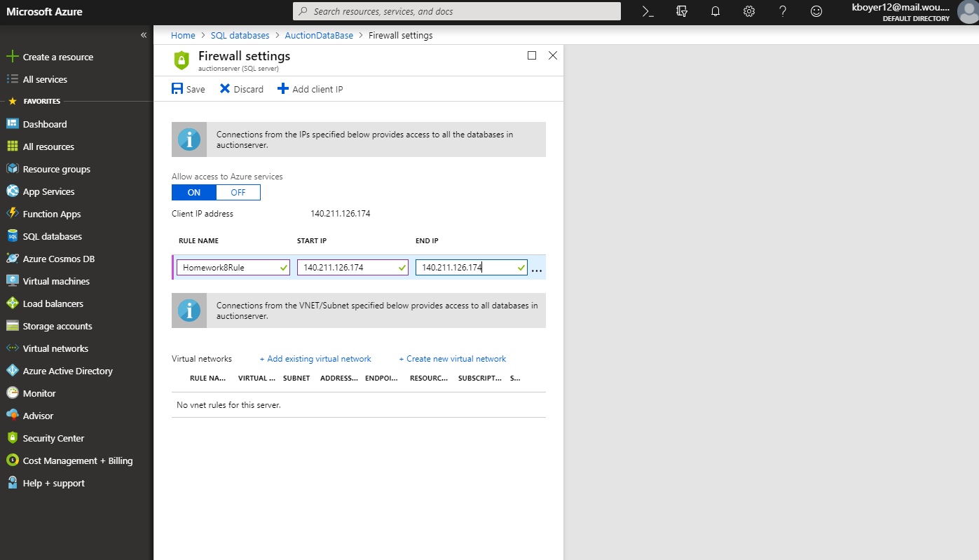The height and width of the screenshot is (560, 979).
Task: Click the Resource groups cube icon
Action: pyautogui.click(x=12, y=169)
